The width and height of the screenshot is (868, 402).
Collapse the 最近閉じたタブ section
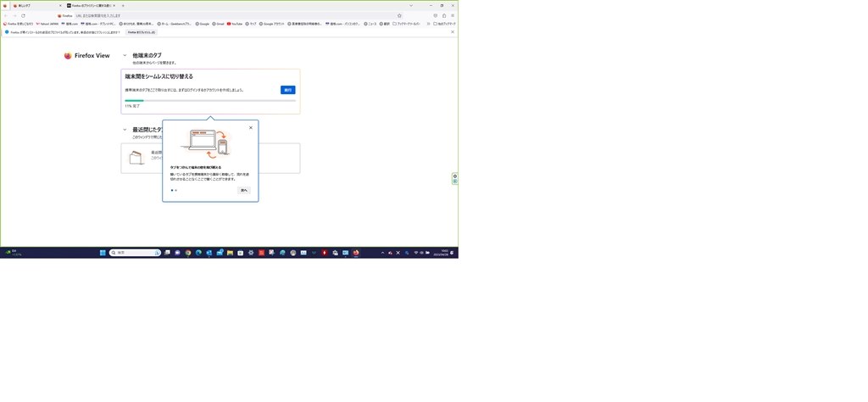coord(125,130)
